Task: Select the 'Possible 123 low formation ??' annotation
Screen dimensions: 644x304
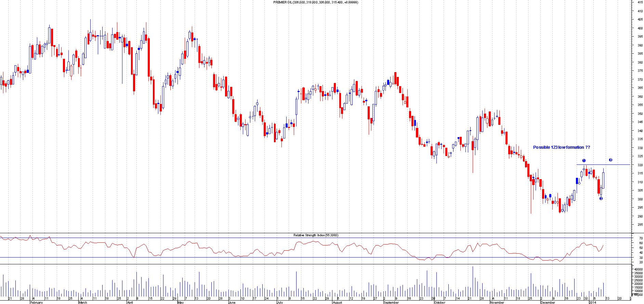Action: click(x=561, y=147)
